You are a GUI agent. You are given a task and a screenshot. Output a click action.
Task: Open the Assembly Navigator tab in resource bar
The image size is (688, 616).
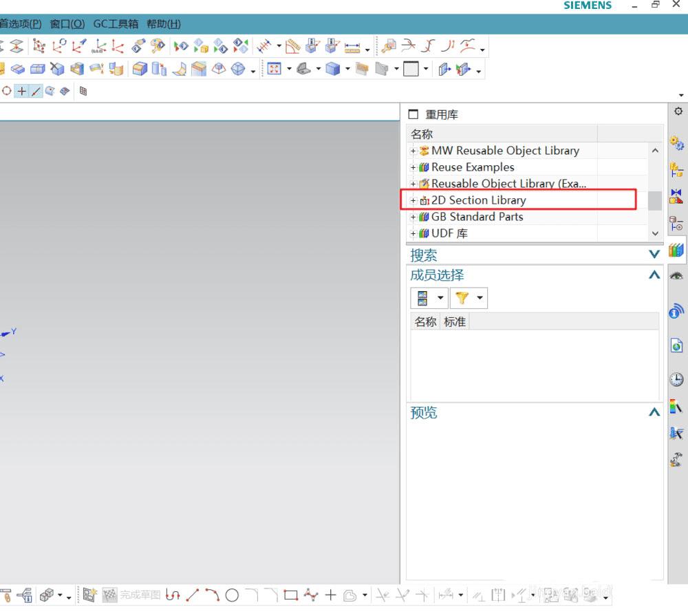click(x=676, y=169)
